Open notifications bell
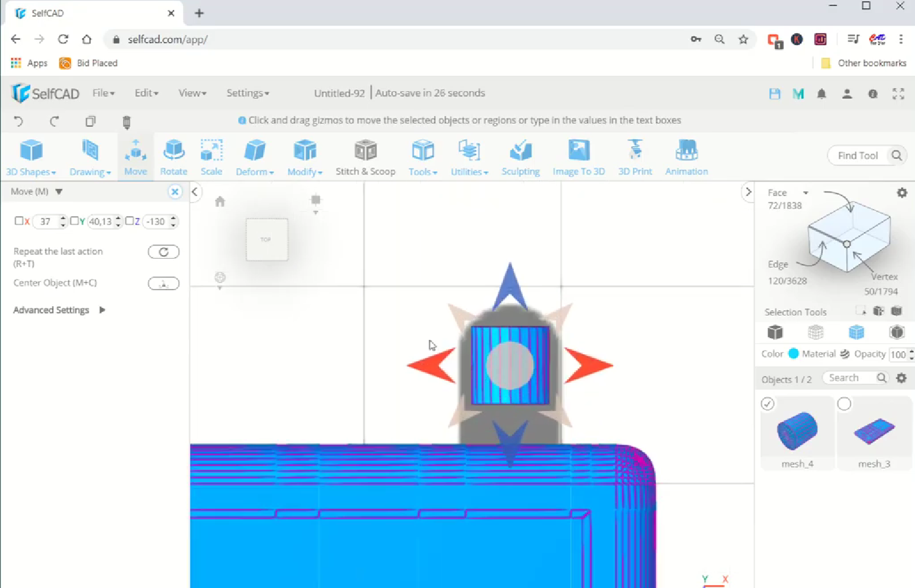 [821, 94]
